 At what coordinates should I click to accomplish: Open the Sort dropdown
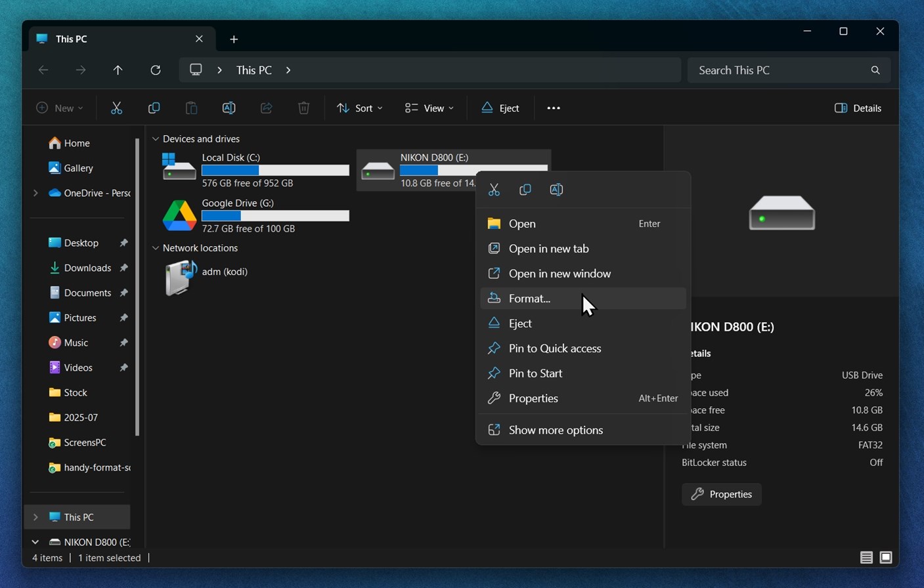(x=360, y=108)
